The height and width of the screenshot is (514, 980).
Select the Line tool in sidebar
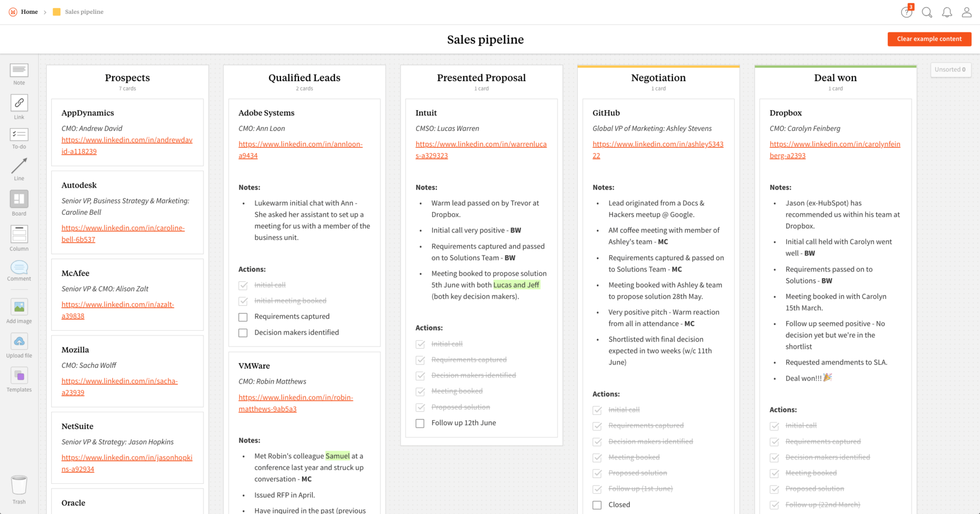[x=19, y=170]
